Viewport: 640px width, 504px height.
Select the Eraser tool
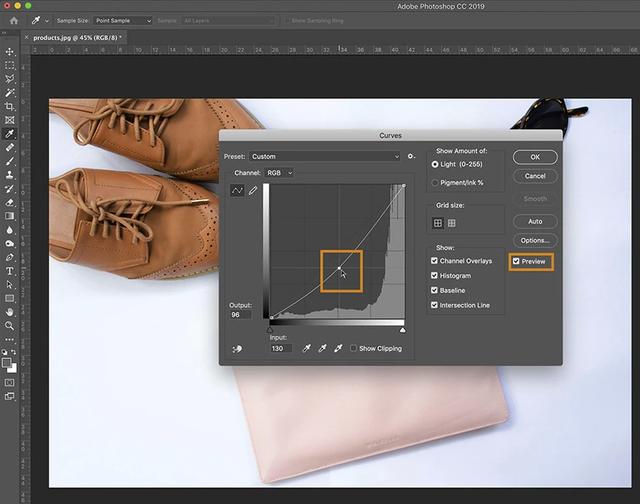tap(9, 202)
